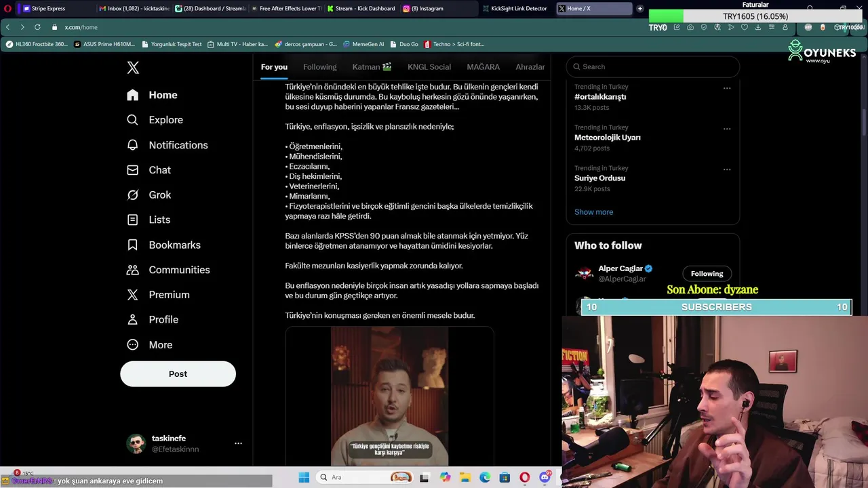Switch to the Ahrazlar tab
868x488 pixels.
(530, 66)
